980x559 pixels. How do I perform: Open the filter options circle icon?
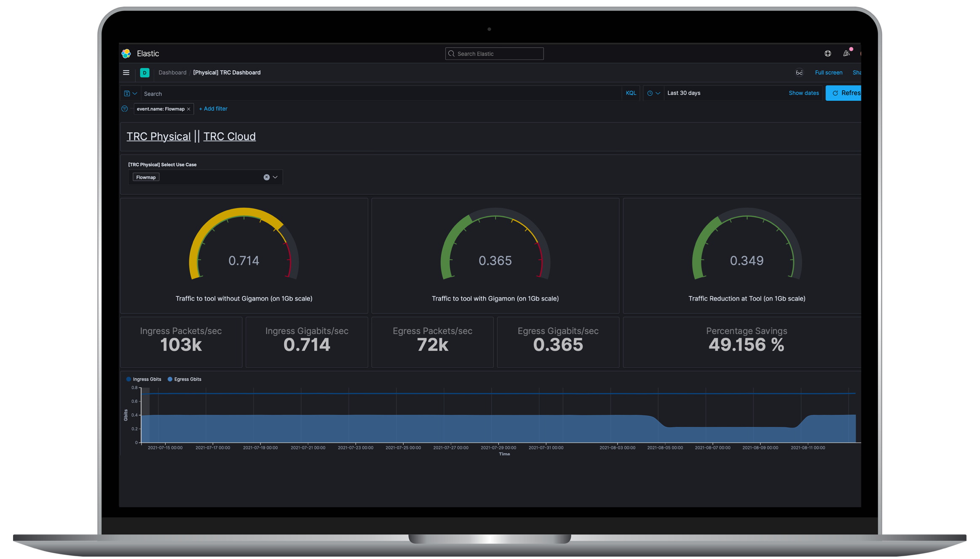(x=125, y=109)
